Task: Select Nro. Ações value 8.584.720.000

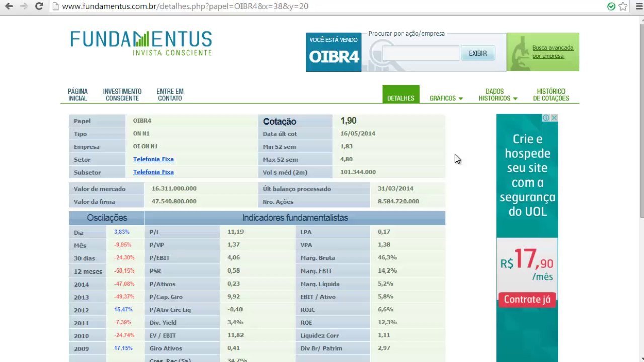Action: 398,201
